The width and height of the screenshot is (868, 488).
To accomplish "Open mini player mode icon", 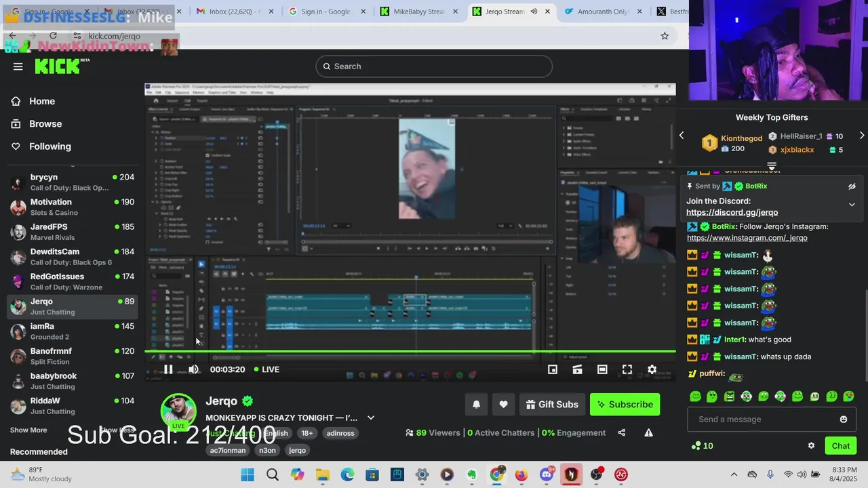I will (x=553, y=369).
